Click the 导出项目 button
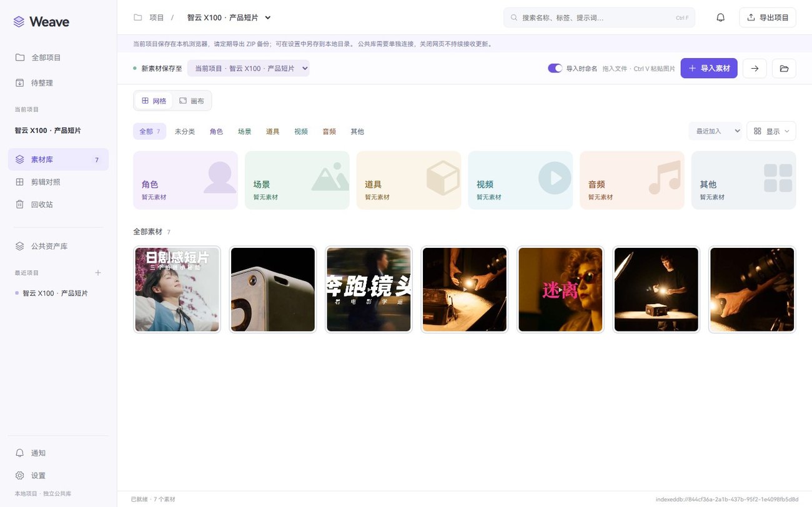 [768, 17]
